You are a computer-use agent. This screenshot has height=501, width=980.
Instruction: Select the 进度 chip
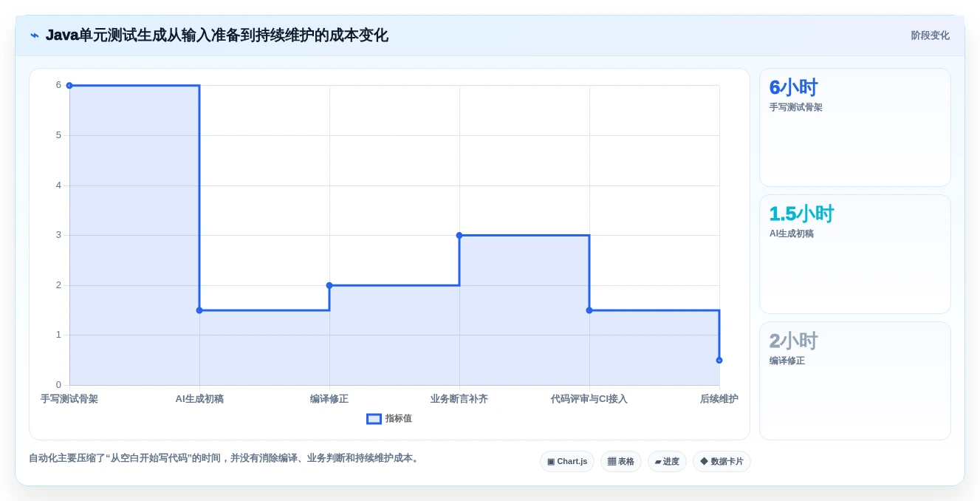[x=667, y=461]
